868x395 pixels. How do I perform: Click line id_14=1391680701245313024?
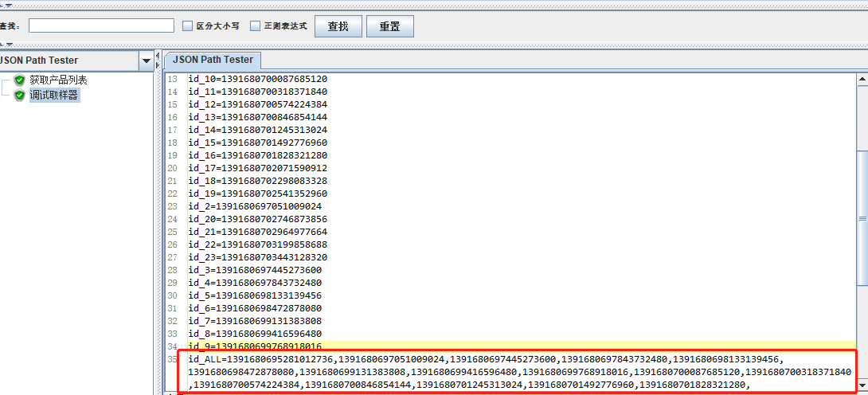pos(258,130)
